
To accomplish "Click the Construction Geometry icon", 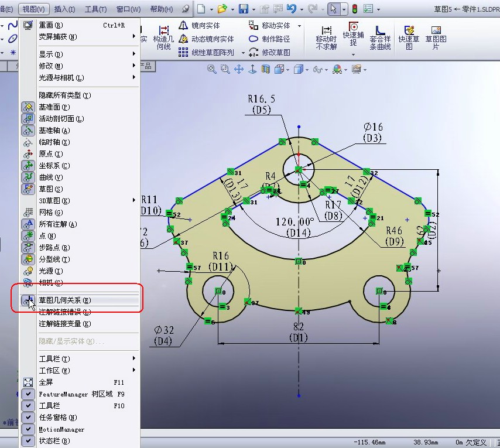I will (x=163, y=30).
